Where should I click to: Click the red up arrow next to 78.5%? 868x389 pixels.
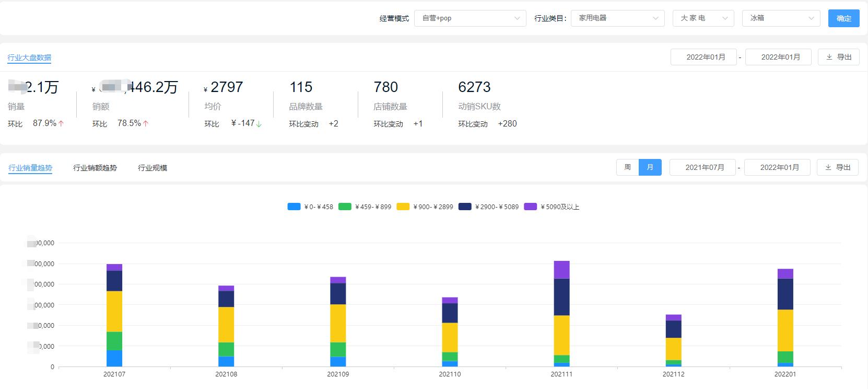pos(146,123)
